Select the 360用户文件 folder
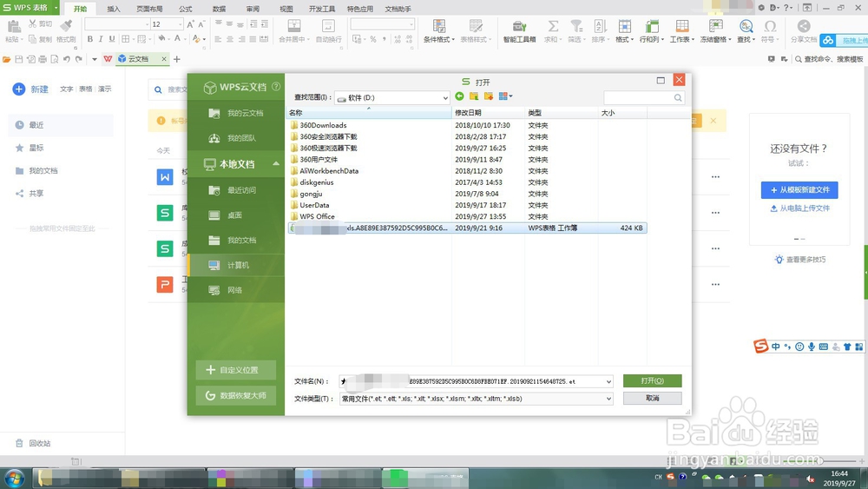 pyautogui.click(x=319, y=160)
